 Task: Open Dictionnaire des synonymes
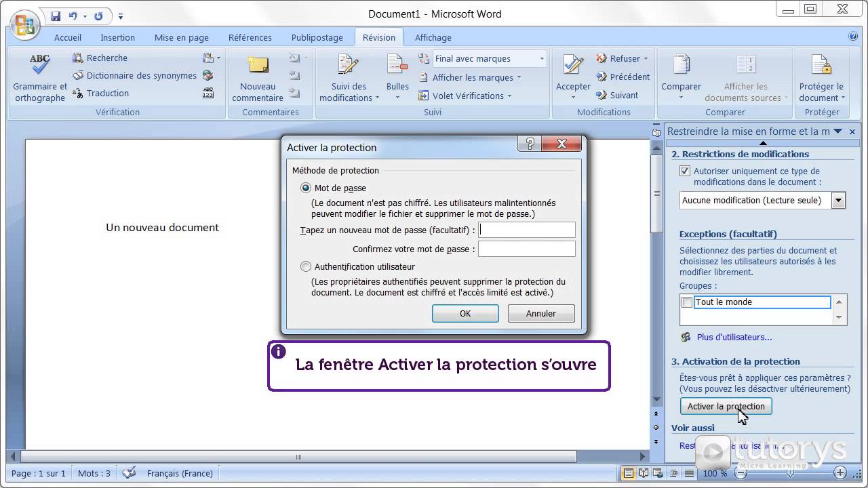point(134,76)
